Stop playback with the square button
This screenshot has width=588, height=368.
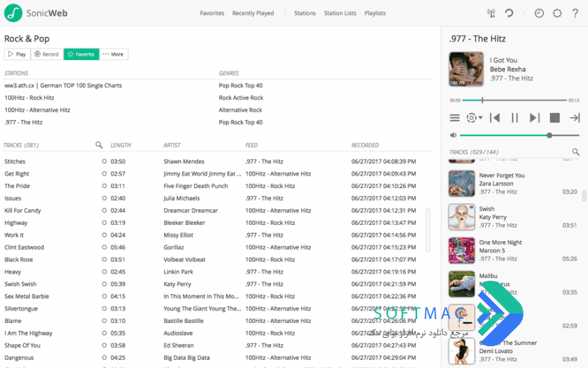555,118
